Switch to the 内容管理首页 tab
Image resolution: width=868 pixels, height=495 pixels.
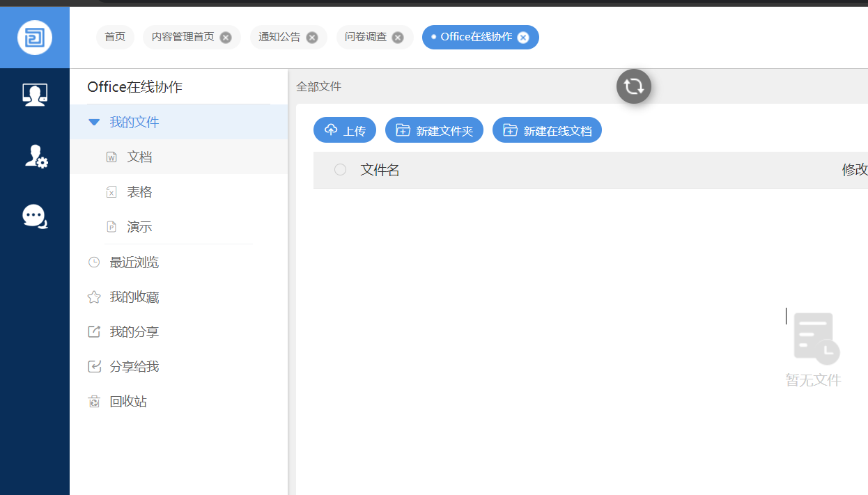pos(192,37)
